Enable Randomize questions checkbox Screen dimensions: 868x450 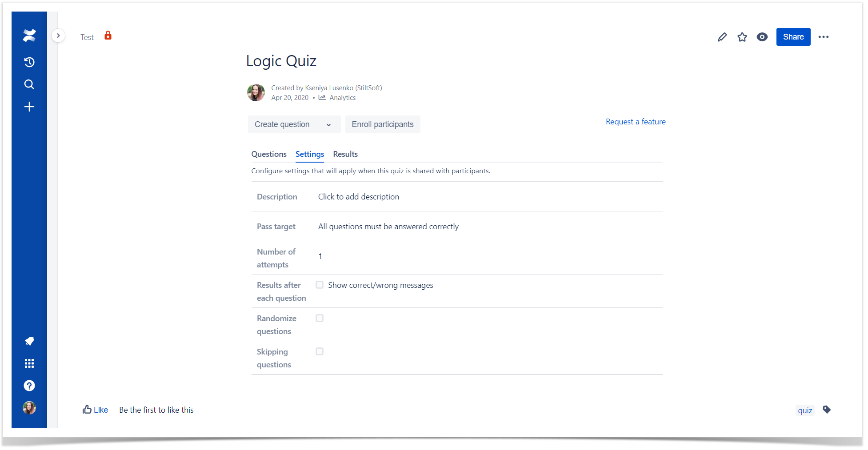[x=320, y=318]
